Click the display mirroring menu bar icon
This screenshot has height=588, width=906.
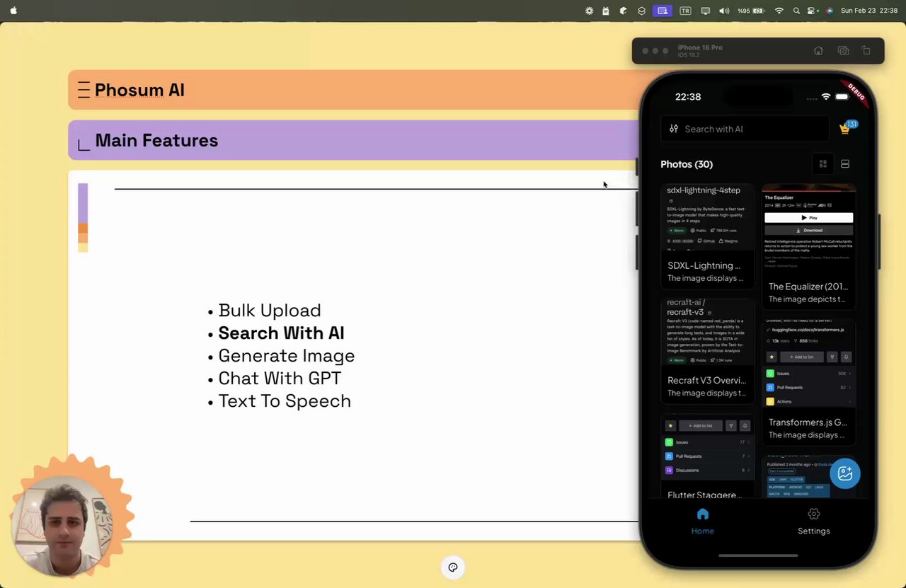pyautogui.click(x=705, y=11)
